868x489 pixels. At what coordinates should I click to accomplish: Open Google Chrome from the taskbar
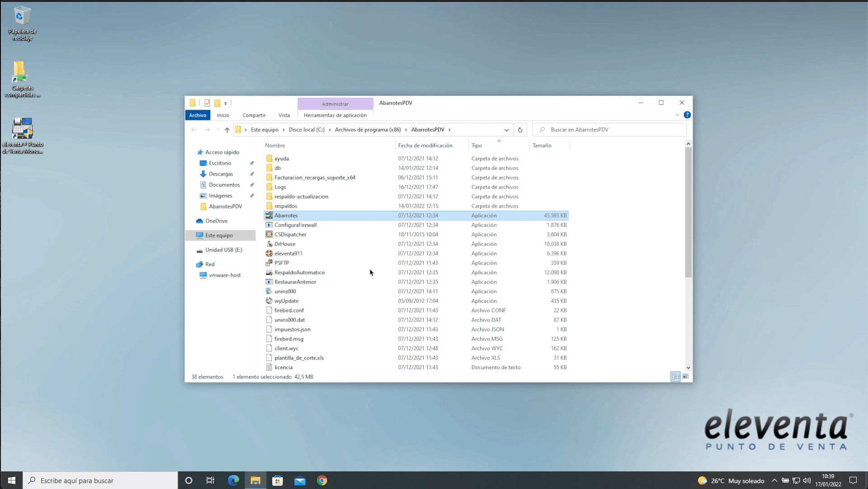tap(322, 480)
